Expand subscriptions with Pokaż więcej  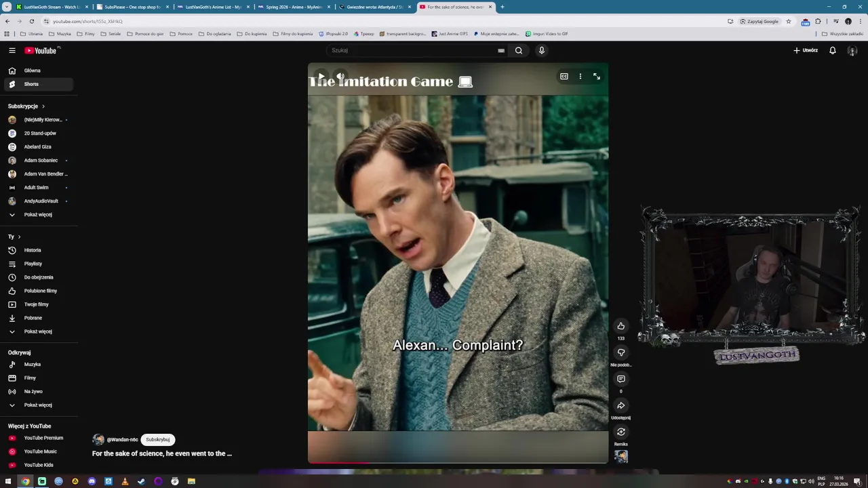tap(39, 215)
